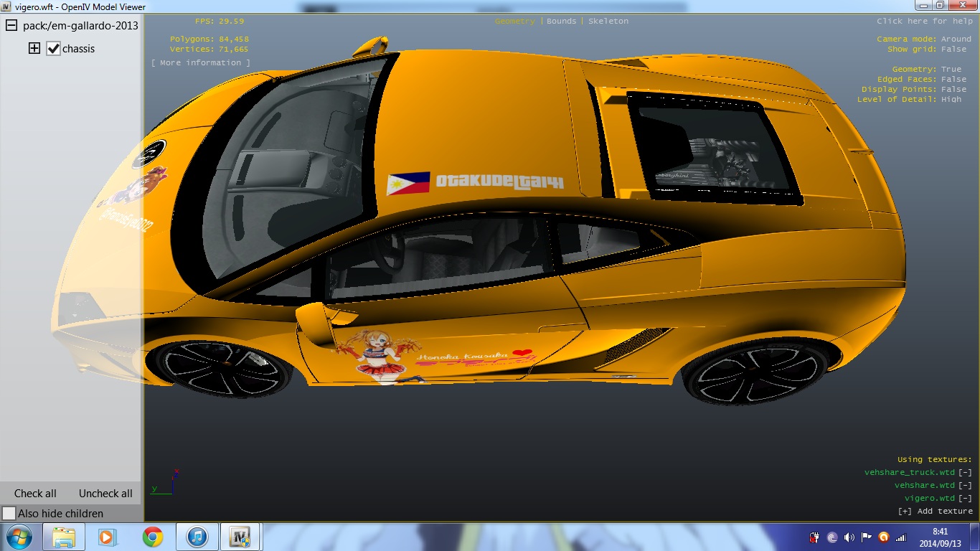Image resolution: width=980 pixels, height=551 pixels.
Task: Open Google Chrome from the taskbar
Action: pyautogui.click(x=152, y=537)
